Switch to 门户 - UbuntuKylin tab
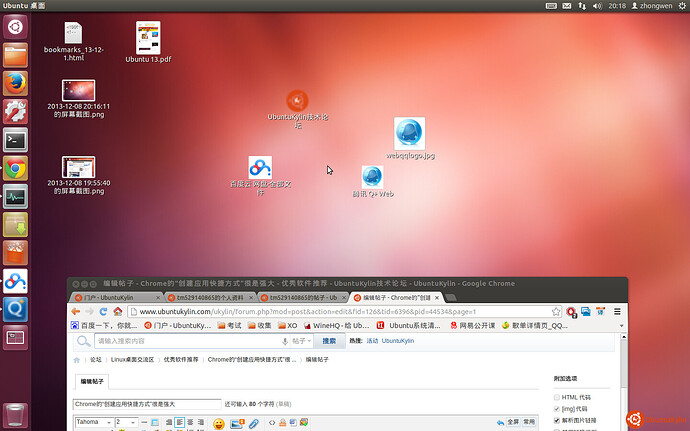This screenshot has width=690, height=431. tap(116, 298)
